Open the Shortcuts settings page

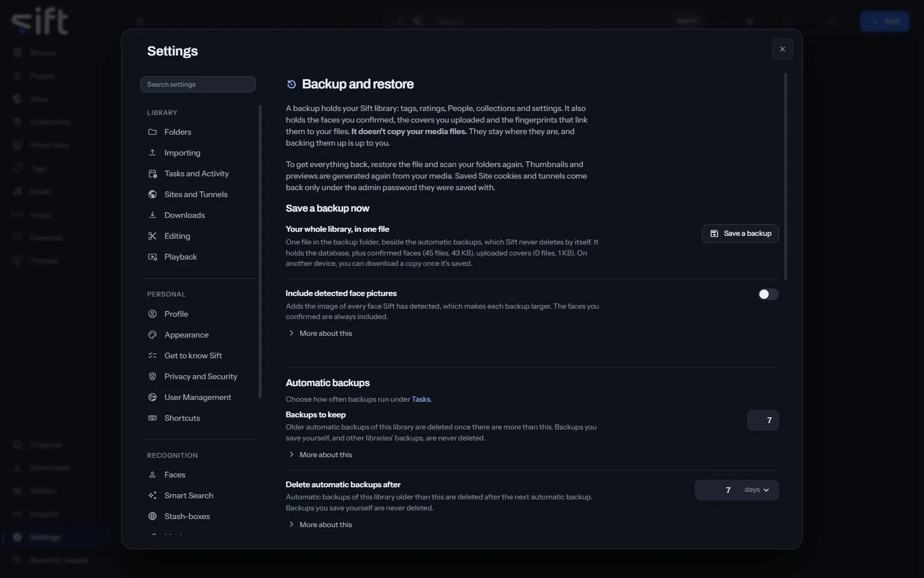[198, 418]
